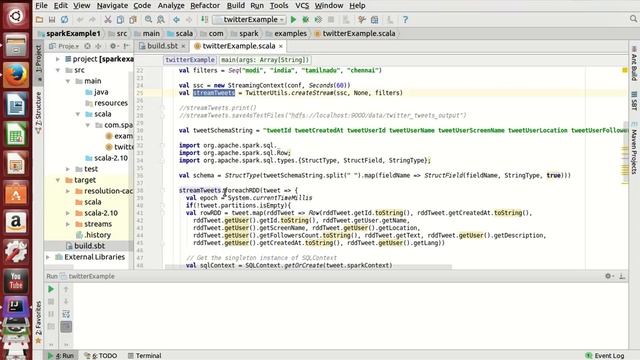
Task: Click the navigate Back arrow icon
Action: pyautogui.click(x=176, y=20)
